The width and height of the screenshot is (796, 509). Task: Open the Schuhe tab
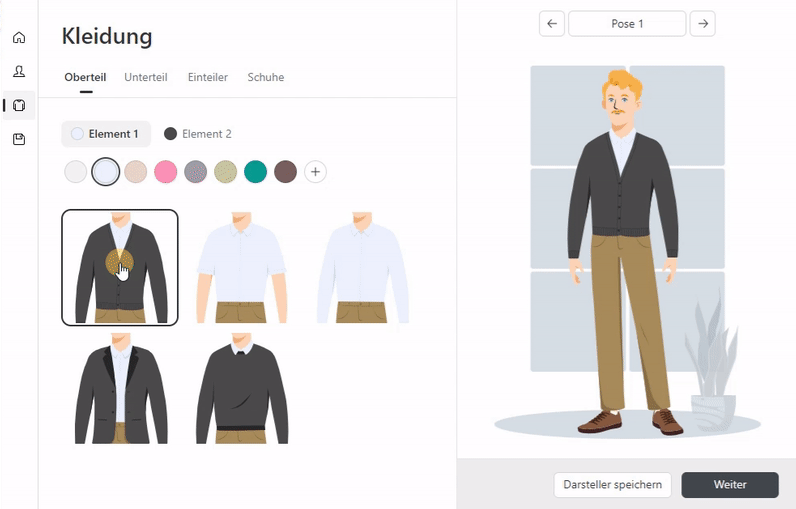coord(266,78)
